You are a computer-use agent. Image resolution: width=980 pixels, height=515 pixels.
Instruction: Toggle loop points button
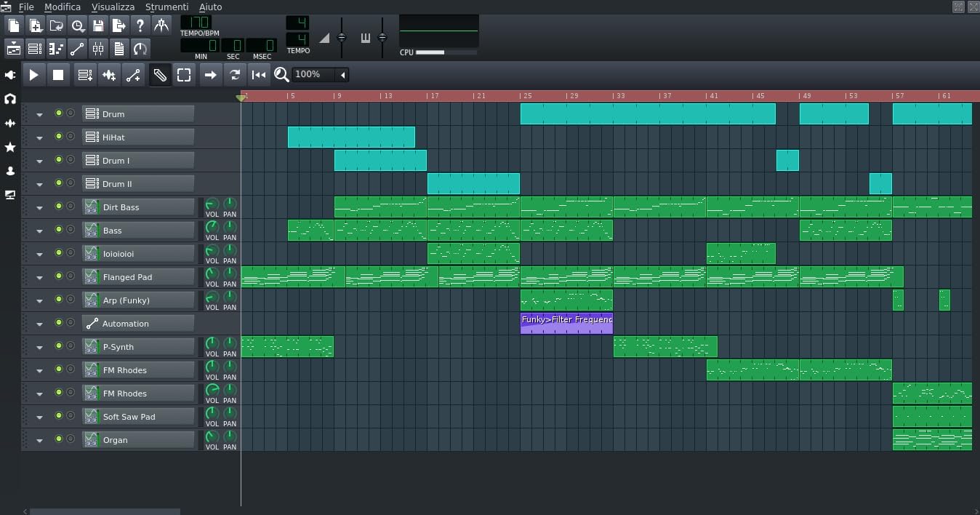234,74
